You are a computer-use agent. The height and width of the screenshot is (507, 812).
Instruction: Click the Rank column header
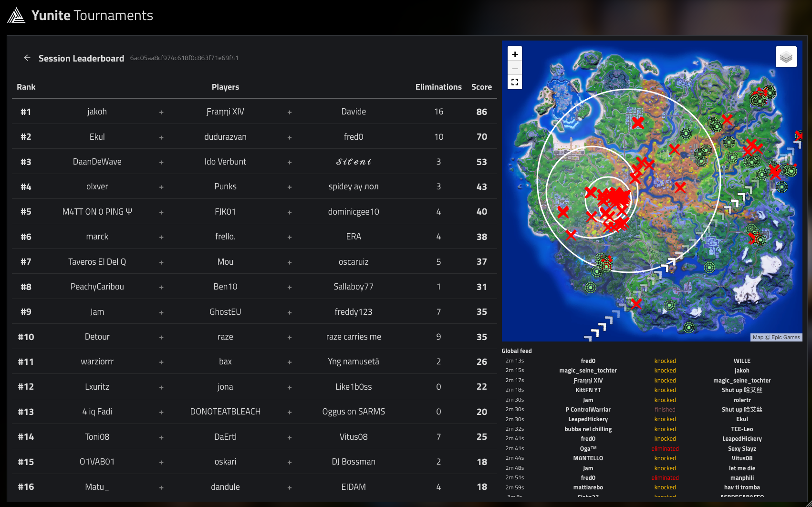tap(26, 87)
